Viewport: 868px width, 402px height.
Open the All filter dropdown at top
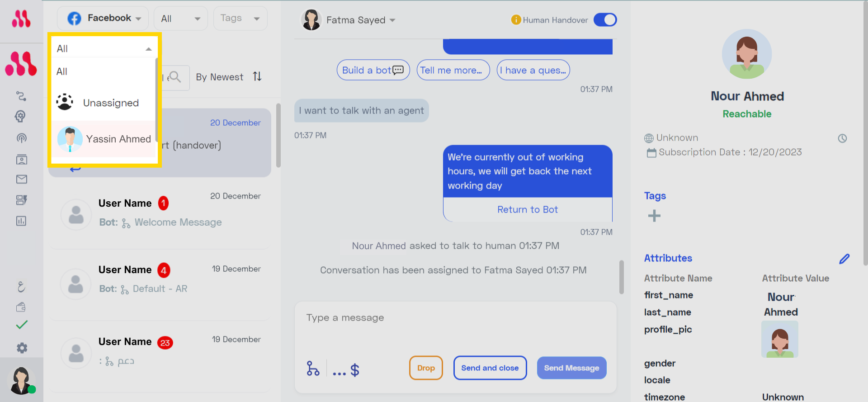180,19
